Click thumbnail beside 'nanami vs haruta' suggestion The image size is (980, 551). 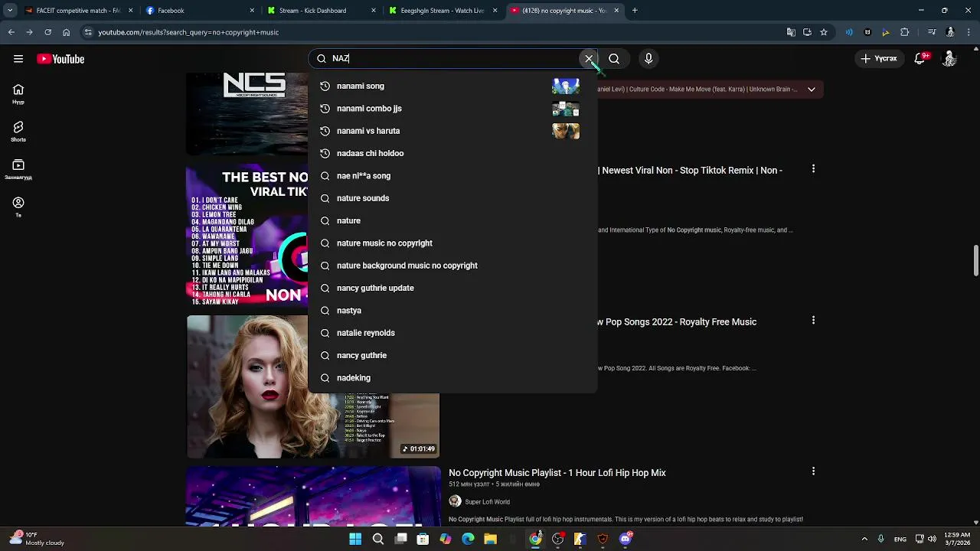tap(566, 131)
